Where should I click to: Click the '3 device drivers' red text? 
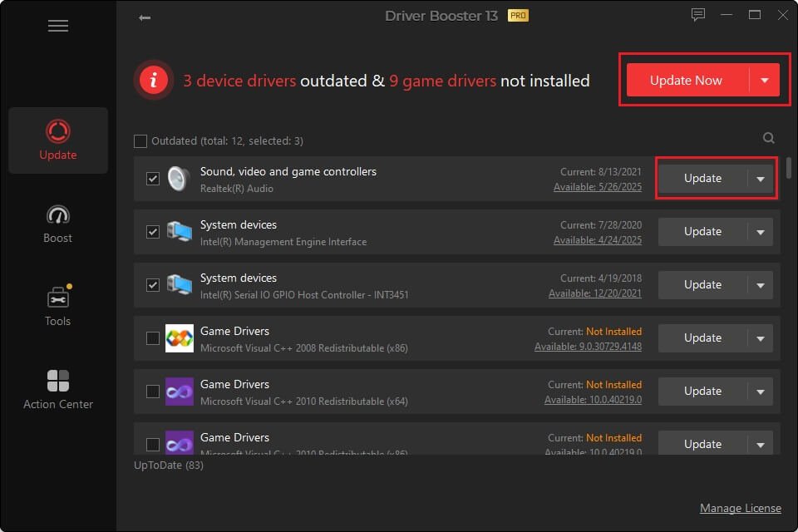(239, 81)
